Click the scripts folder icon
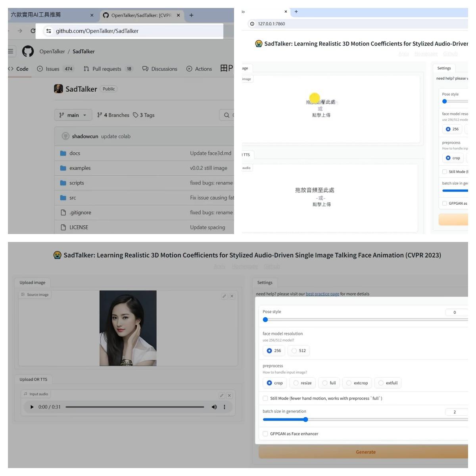The height and width of the screenshot is (476, 476). tap(63, 183)
